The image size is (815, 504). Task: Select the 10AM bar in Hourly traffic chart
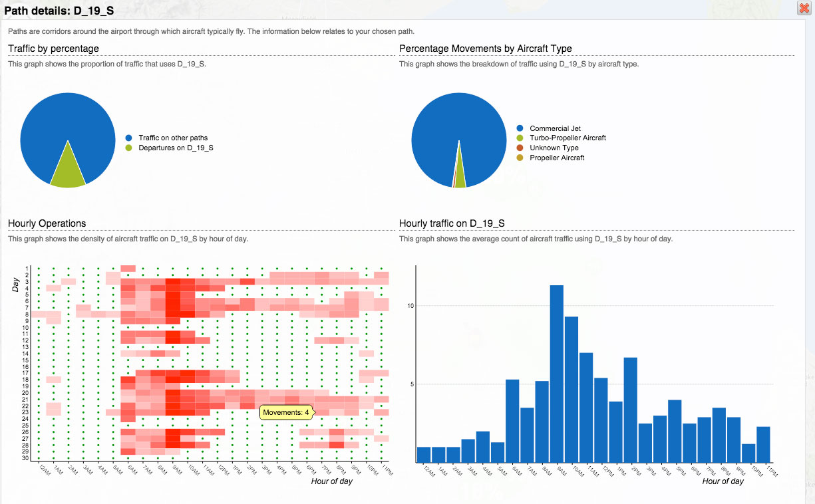pos(571,390)
